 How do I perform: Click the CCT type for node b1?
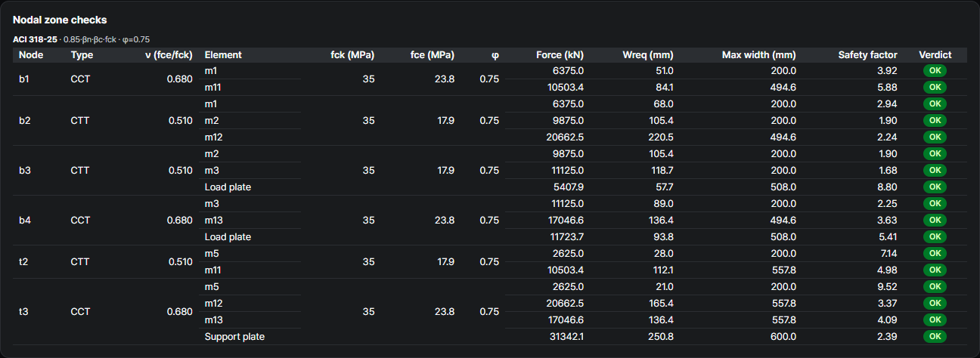[81, 79]
